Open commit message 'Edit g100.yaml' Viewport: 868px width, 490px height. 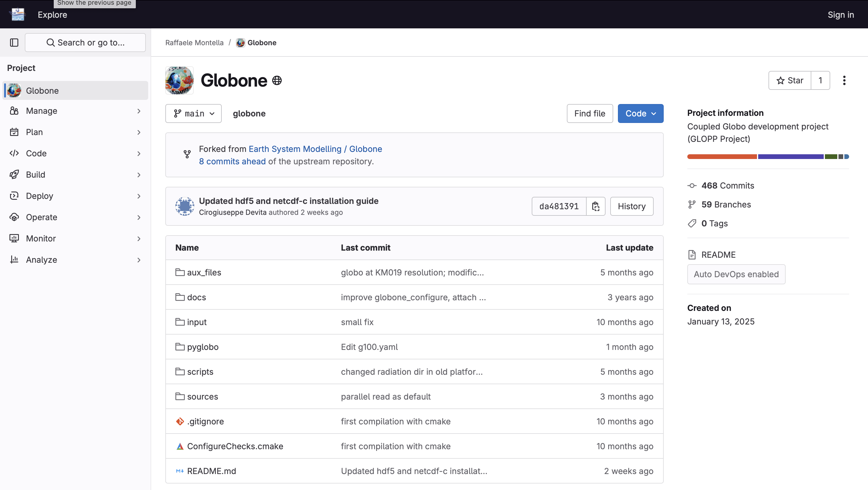[x=369, y=347]
